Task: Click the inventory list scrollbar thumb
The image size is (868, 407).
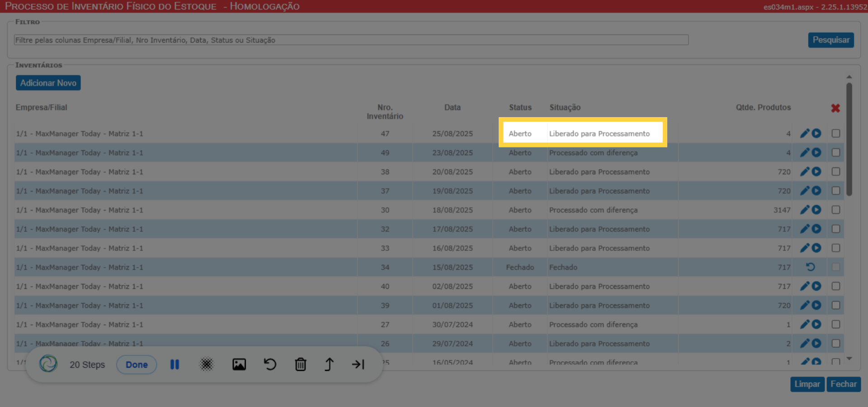Action: point(849,139)
